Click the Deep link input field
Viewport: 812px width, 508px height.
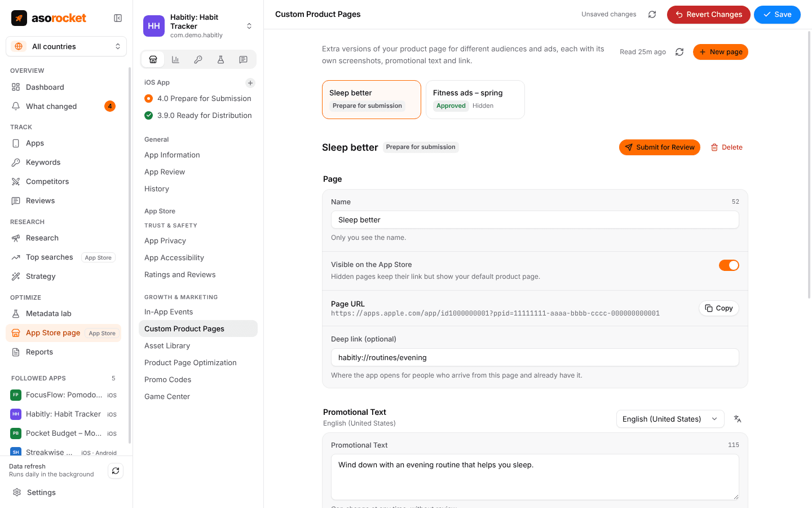click(x=535, y=358)
